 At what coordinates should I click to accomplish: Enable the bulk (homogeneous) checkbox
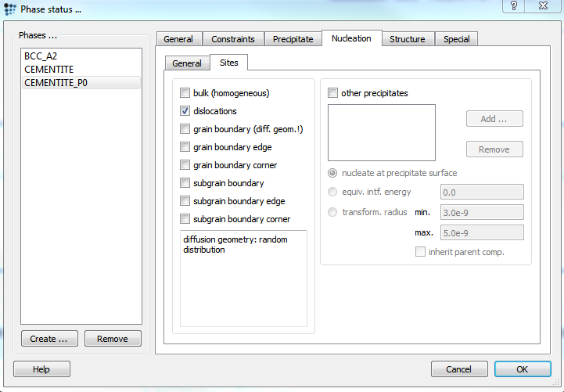pyautogui.click(x=185, y=93)
